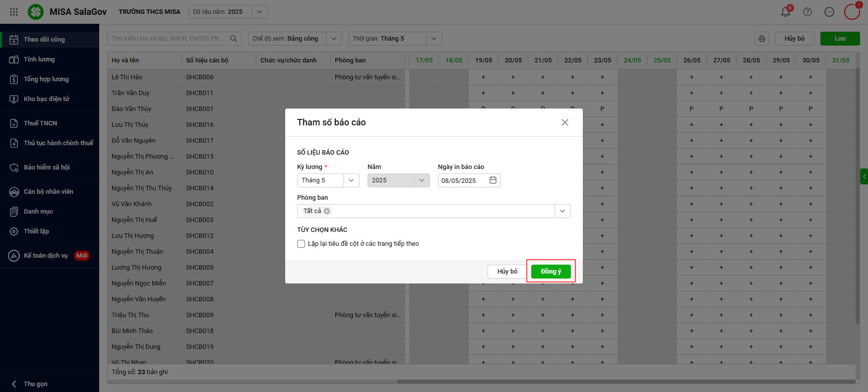Enable Lặp lại tiêu đề cột checkbox
This screenshot has height=392, width=868.
click(301, 244)
